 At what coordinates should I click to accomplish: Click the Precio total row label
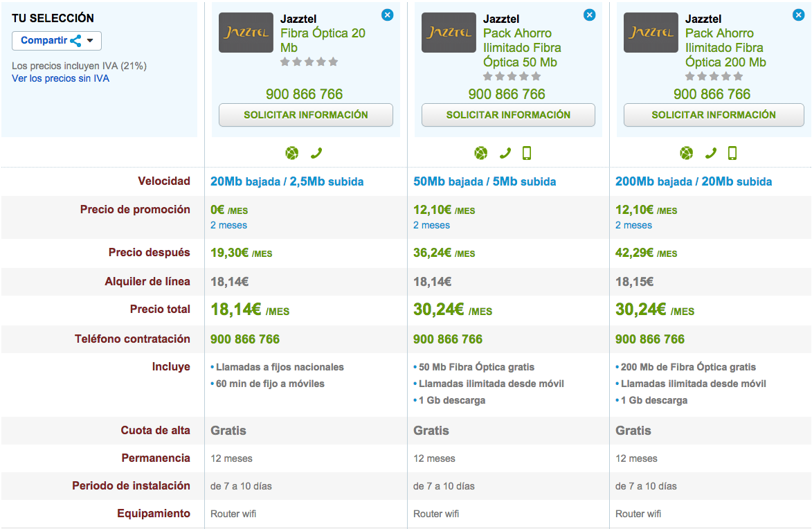(160, 310)
